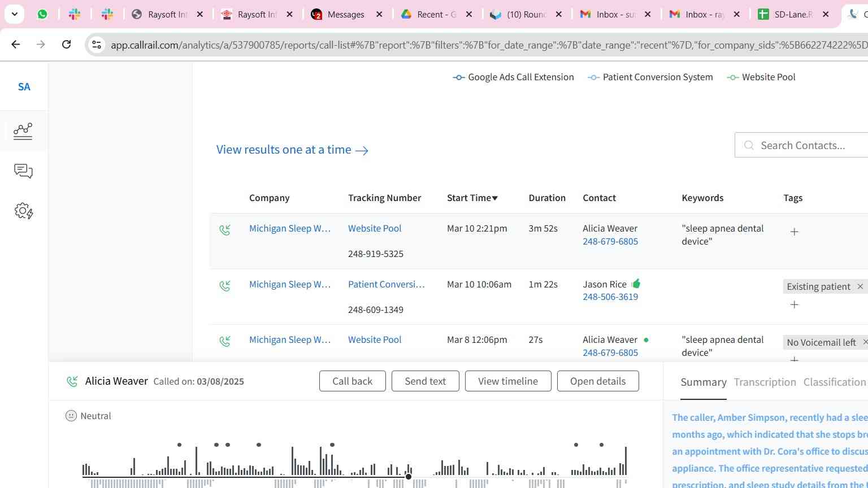
Task: Open the Settings gear sidebar icon
Action: tap(24, 211)
